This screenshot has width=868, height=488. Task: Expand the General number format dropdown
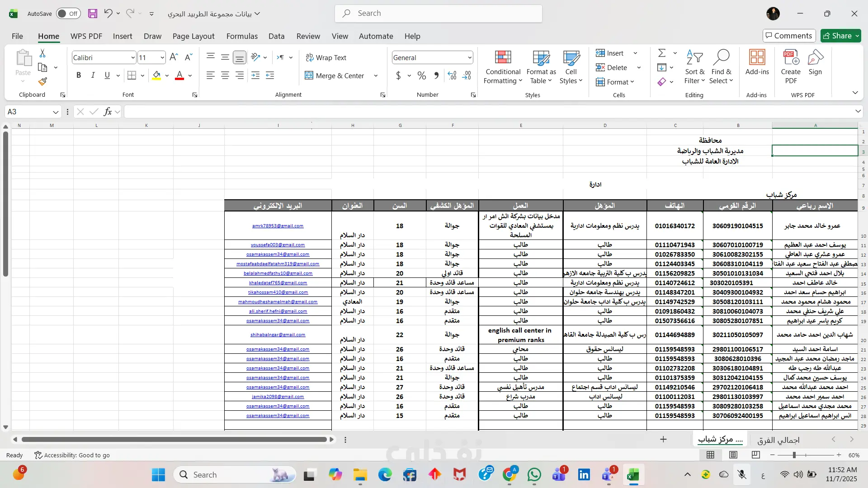click(x=470, y=57)
